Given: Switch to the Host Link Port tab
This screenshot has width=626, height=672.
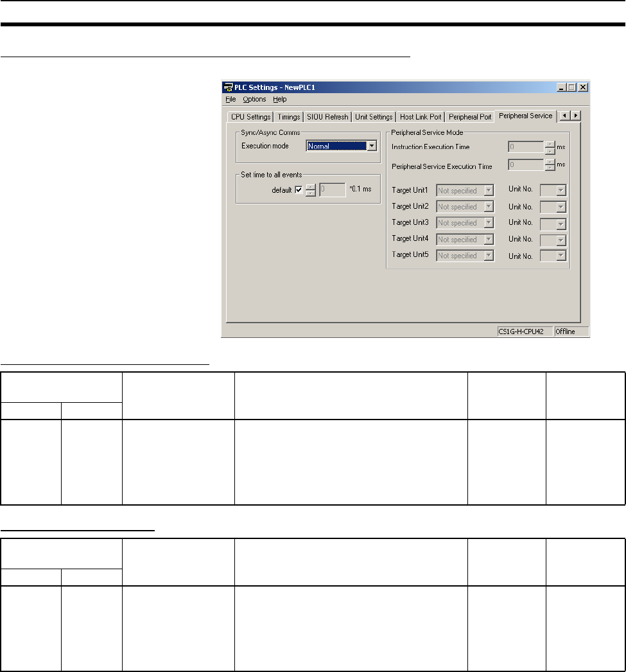Looking at the screenshot, I should click(x=421, y=116).
